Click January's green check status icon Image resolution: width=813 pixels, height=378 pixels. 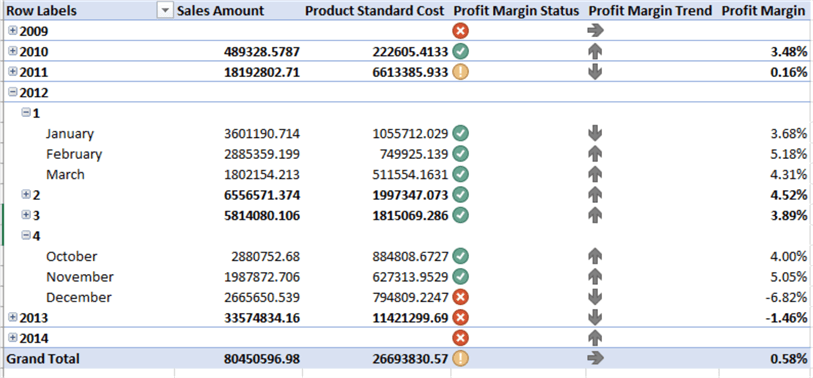[x=460, y=133]
